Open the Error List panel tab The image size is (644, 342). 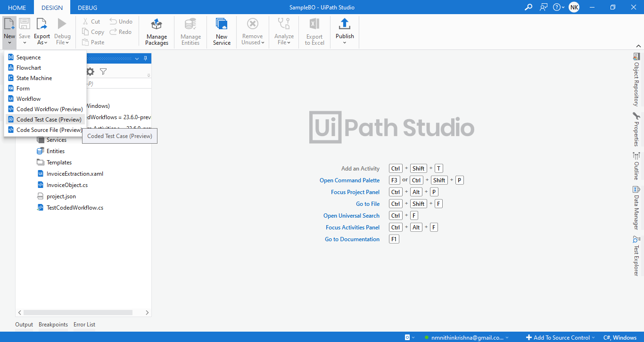pos(84,325)
